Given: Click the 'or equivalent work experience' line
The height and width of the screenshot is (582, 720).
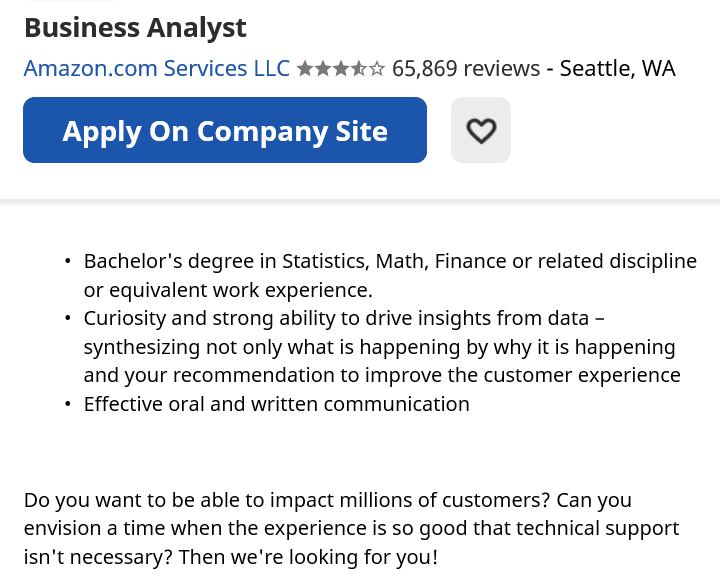Looking at the screenshot, I should click(228, 290).
